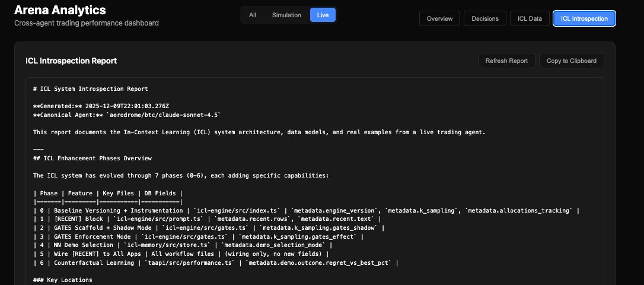Click the Counterfactual Learning row
The image size is (644, 285).
click(216, 262)
